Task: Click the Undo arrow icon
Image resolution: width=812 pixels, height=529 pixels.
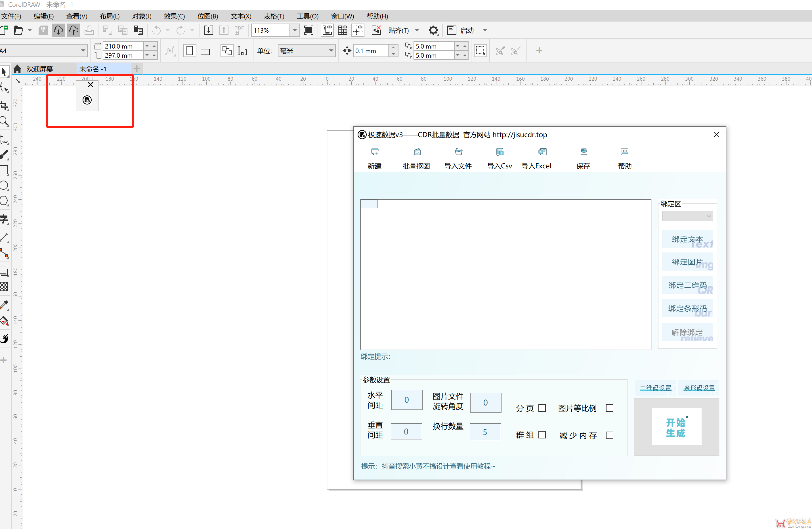Action: (156, 30)
